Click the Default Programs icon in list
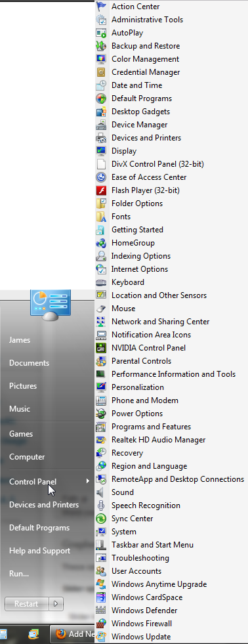Image resolution: width=248 pixels, height=644 pixels. pyautogui.click(x=101, y=98)
